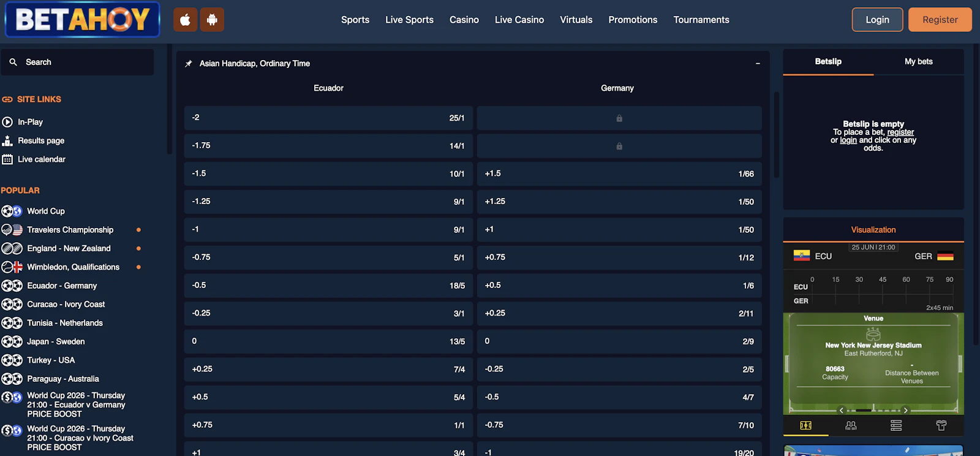Open the head-to-head people tab icon
The height and width of the screenshot is (456, 980).
coord(851,425)
